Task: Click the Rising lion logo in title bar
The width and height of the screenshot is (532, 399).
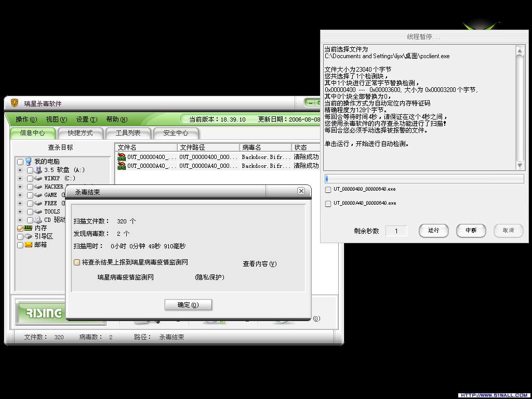Action: (14, 103)
